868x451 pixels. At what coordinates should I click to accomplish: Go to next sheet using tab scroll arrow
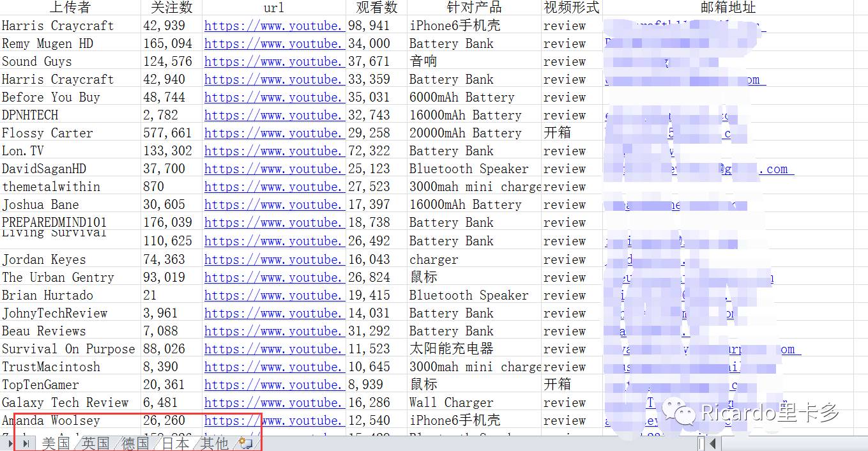pyautogui.click(x=11, y=443)
